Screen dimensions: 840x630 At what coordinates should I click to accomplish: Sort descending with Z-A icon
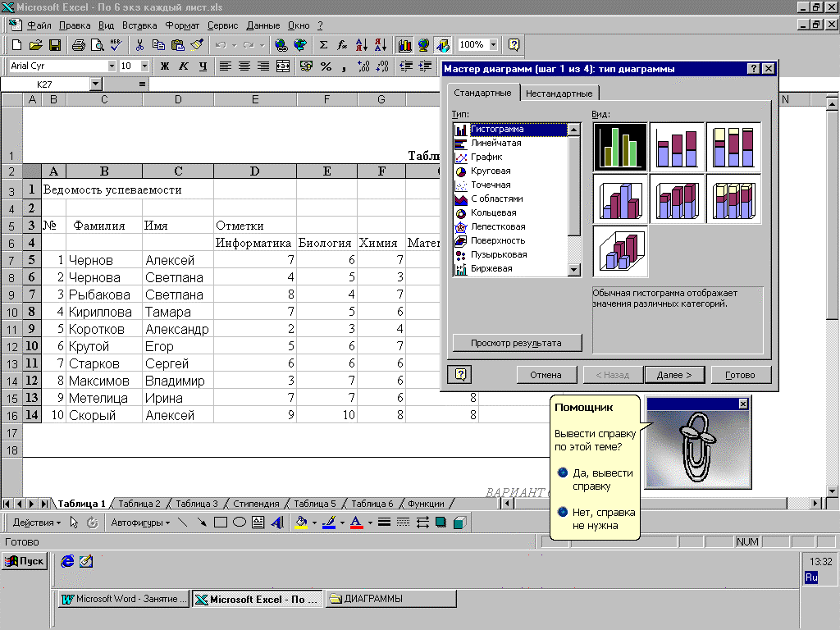pyautogui.click(x=381, y=45)
